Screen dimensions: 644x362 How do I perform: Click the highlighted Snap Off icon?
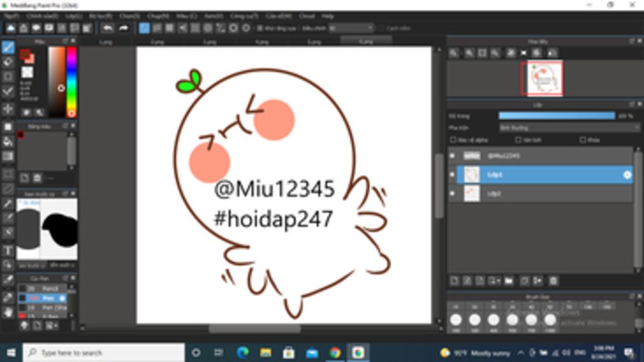[144, 28]
